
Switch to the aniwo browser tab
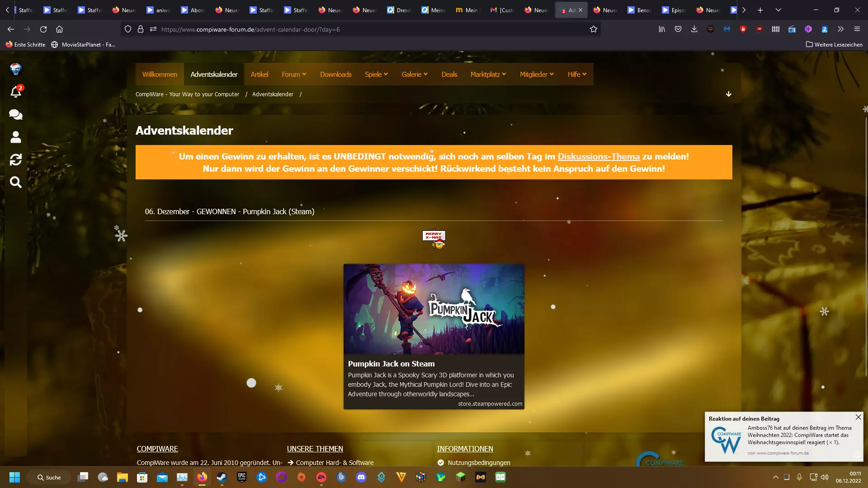click(159, 10)
